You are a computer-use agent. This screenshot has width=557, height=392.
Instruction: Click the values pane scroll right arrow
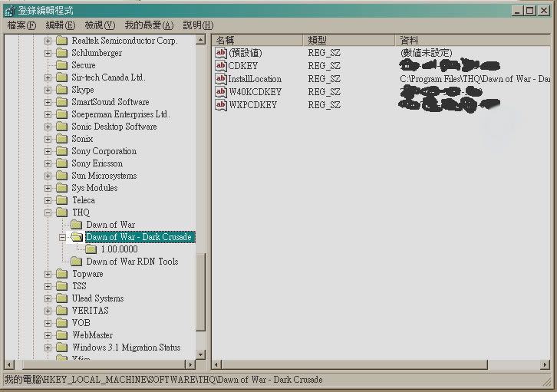[x=545, y=364]
